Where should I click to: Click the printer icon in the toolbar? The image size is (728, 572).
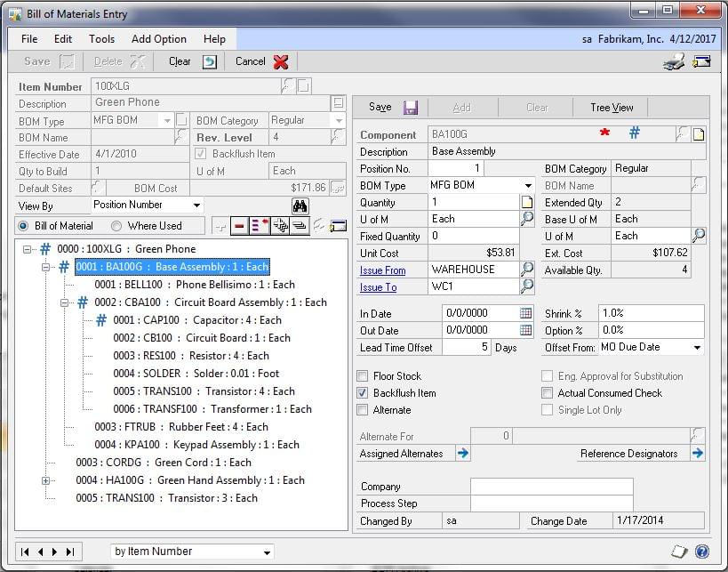coord(673,62)
